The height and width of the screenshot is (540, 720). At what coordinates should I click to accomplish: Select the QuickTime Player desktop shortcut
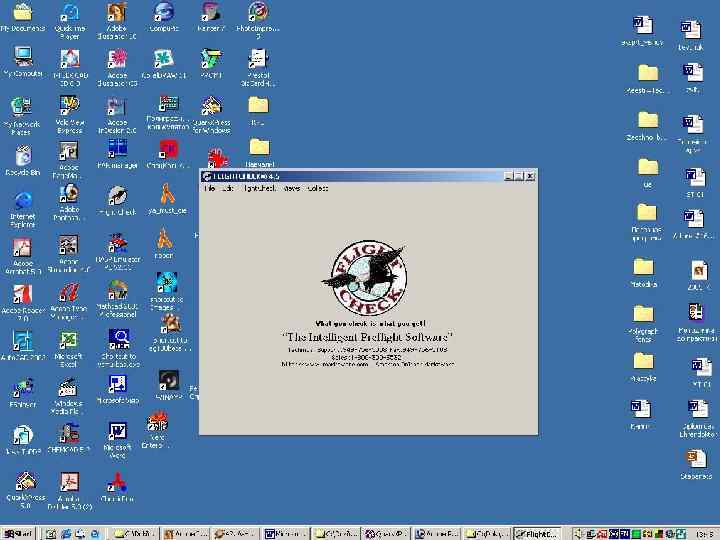click(70, 21)
